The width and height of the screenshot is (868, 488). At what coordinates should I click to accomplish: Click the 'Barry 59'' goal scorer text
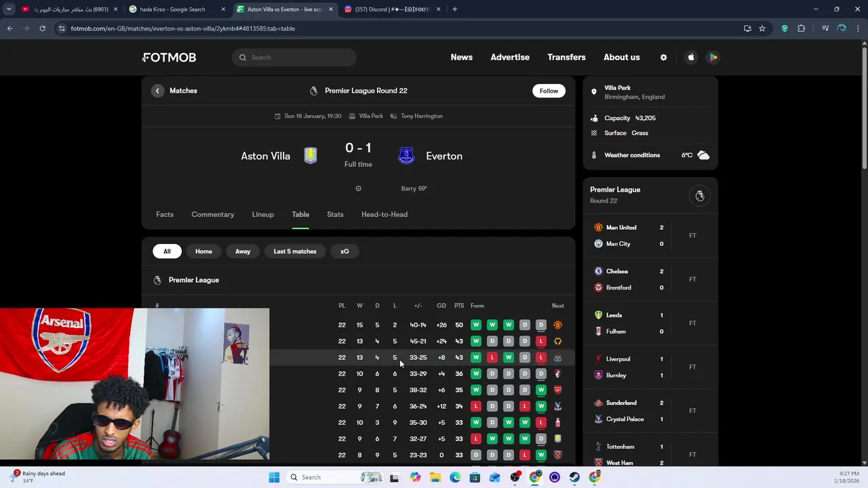[x=414, y=188]
